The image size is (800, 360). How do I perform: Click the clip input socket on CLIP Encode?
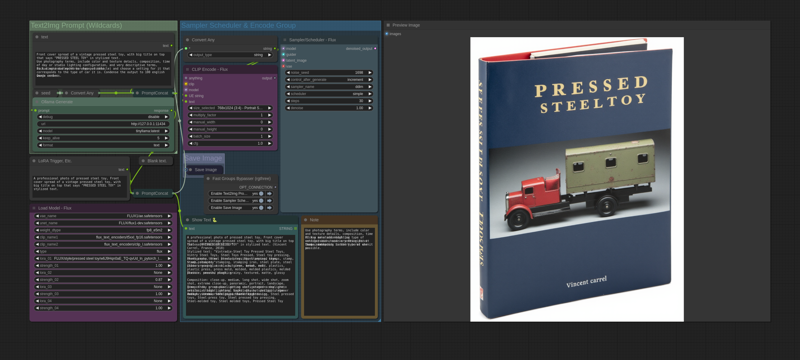click(x=186, y=84)
